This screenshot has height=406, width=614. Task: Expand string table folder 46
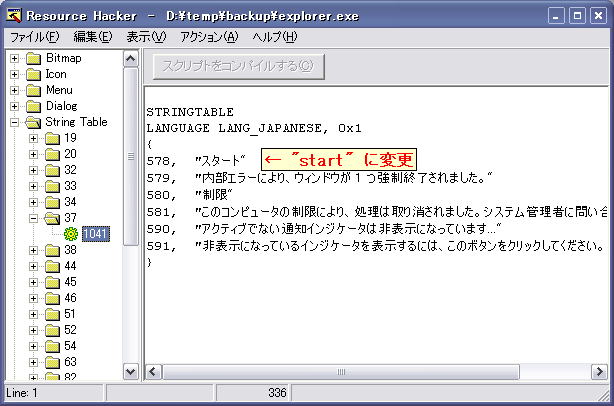(34, 299)
